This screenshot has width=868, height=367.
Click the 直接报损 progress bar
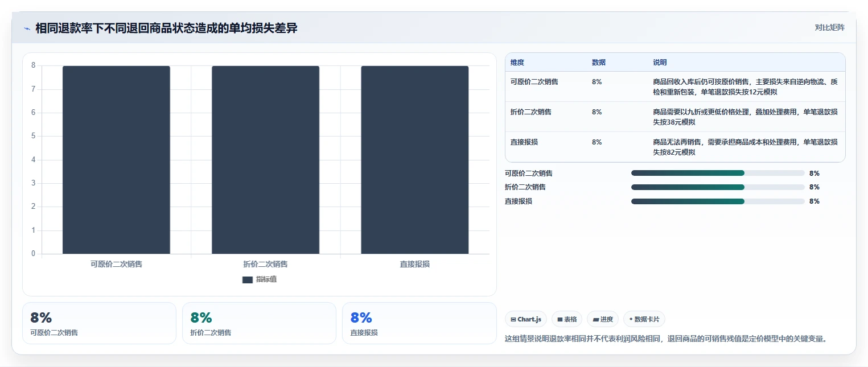click(718, 201)
